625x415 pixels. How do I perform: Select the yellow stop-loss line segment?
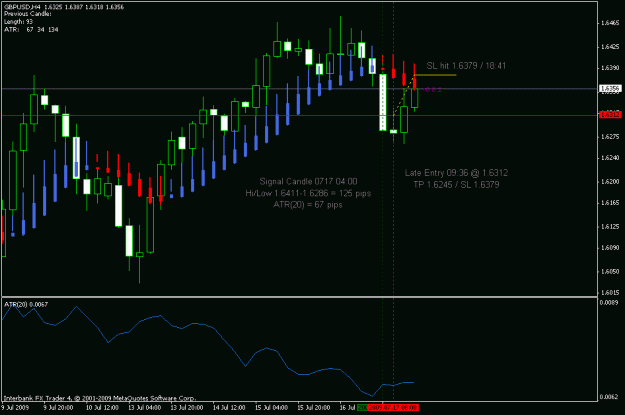coord(435,75)
